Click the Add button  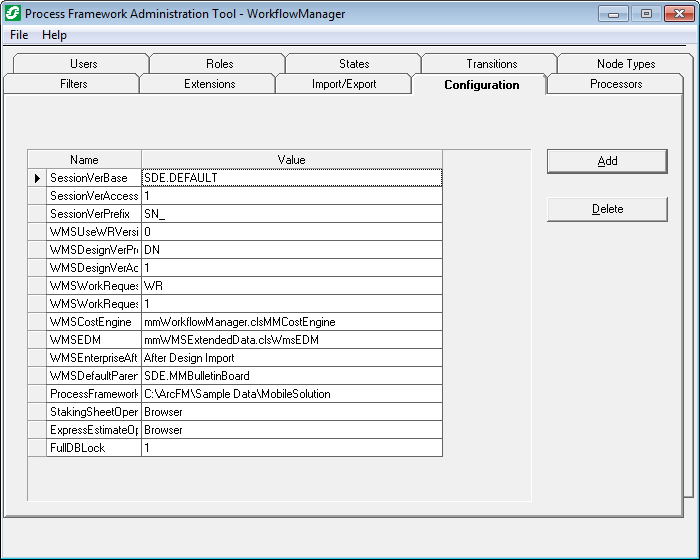pos(607,161)
